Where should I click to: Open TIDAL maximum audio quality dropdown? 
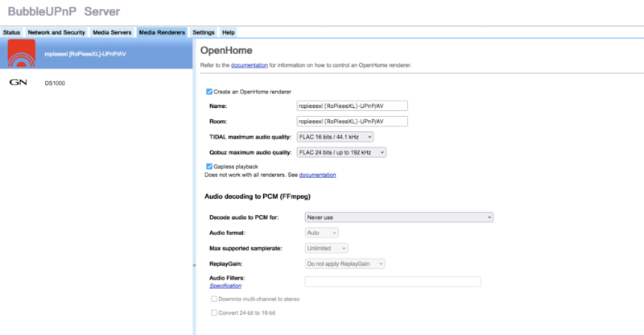tap(335, 137)
